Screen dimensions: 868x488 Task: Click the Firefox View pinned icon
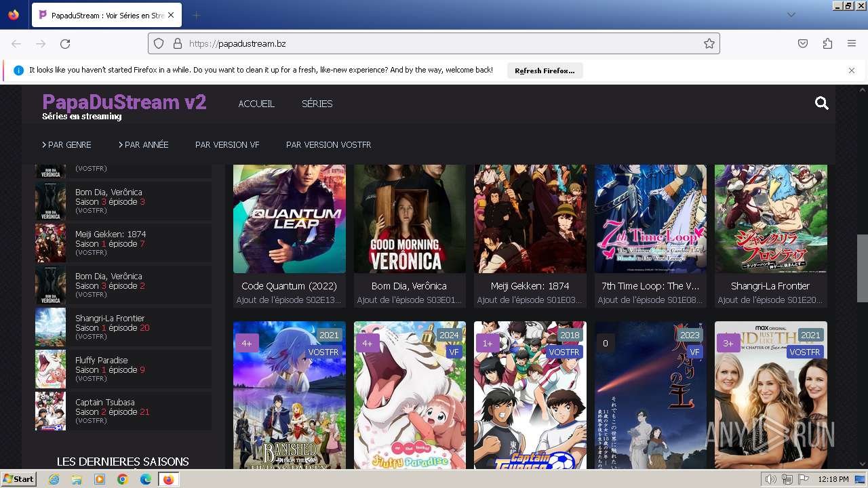[14, 15]
